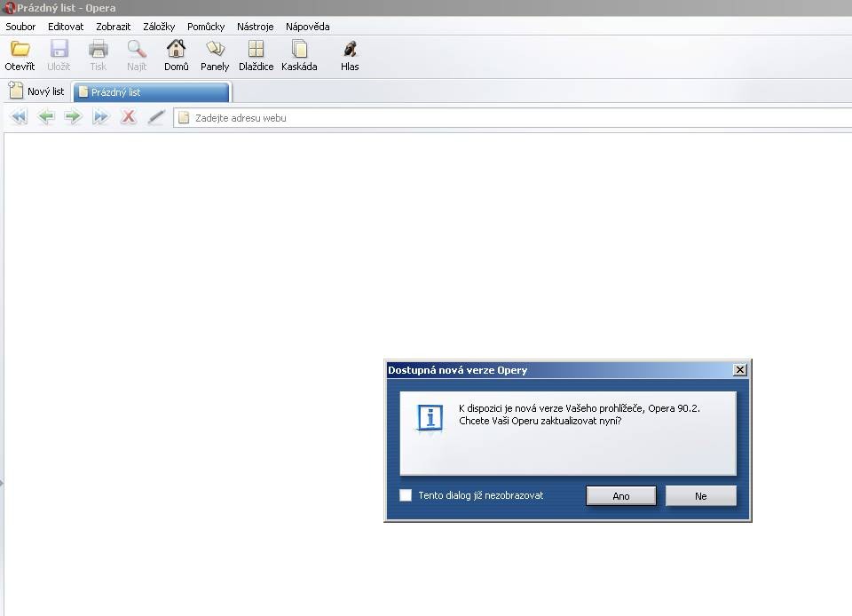Open the Panely toolbar icon
Viewport: 852px width, 616px height.
[x=215, y=50]
